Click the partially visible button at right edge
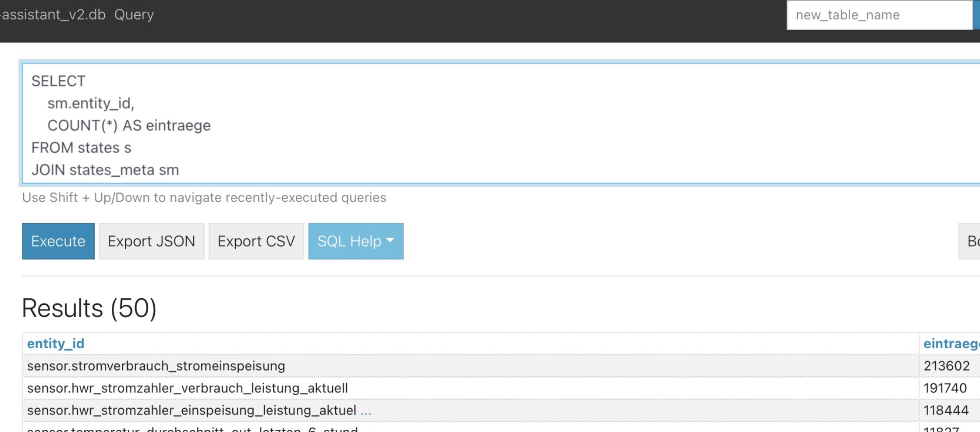 click(969, 241)
